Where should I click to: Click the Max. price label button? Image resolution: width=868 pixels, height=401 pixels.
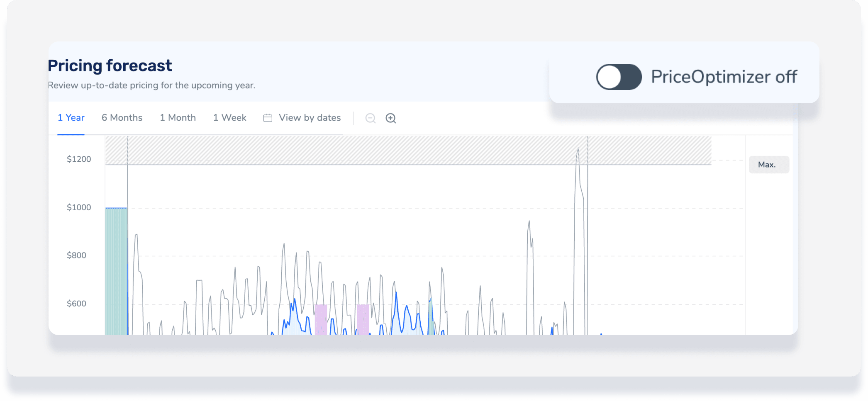769,165
